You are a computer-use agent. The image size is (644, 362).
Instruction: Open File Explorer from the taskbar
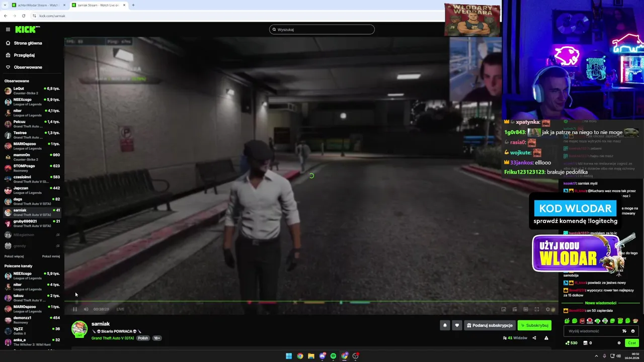[x=311, y=356]
